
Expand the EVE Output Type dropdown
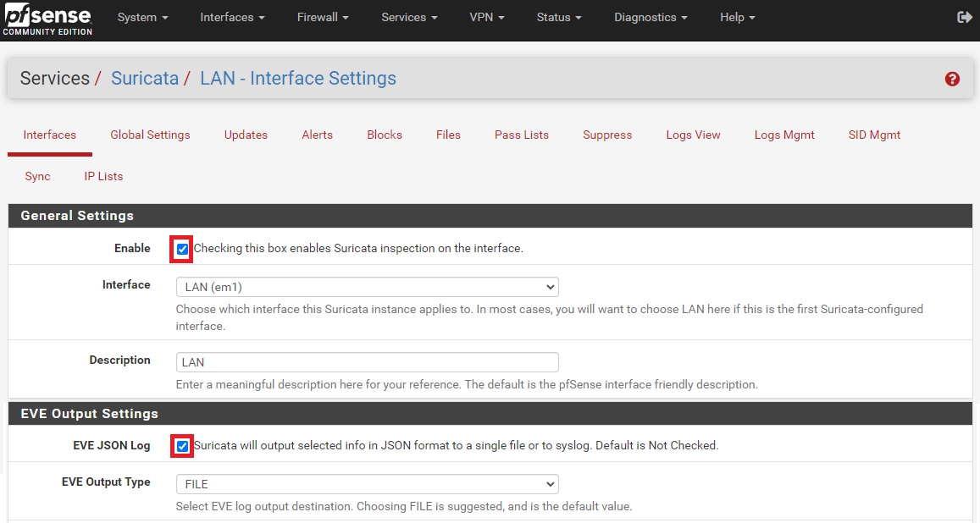[368, 484]
